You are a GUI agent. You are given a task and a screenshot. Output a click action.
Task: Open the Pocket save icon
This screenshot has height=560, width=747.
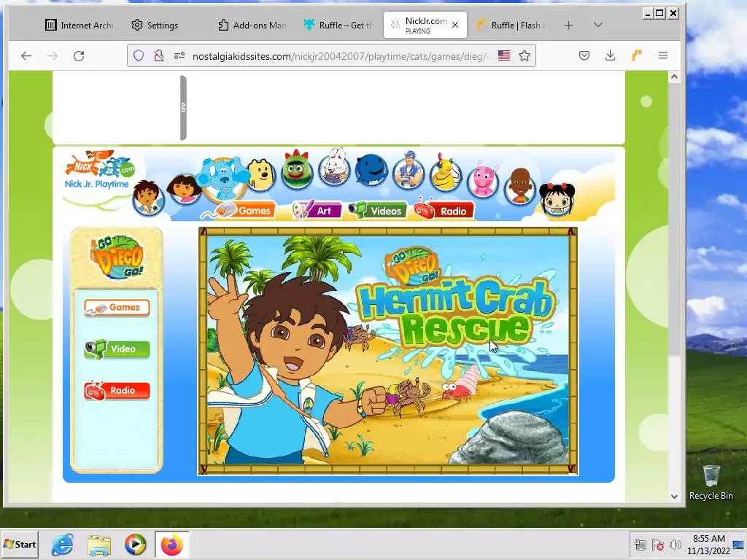click(x=584, y=55)
